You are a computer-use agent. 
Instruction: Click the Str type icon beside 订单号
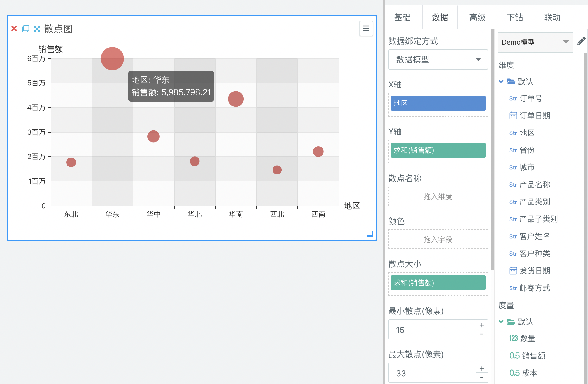(x=513, y=98)
